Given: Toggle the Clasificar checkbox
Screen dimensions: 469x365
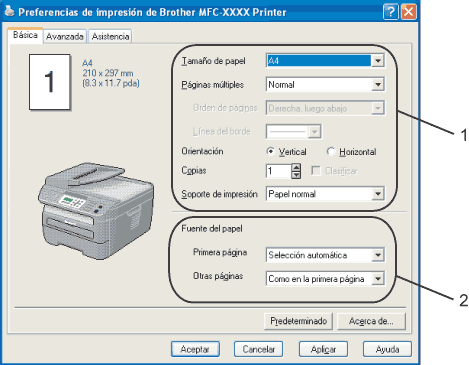Looking at the screenshot, I should 315,171.
